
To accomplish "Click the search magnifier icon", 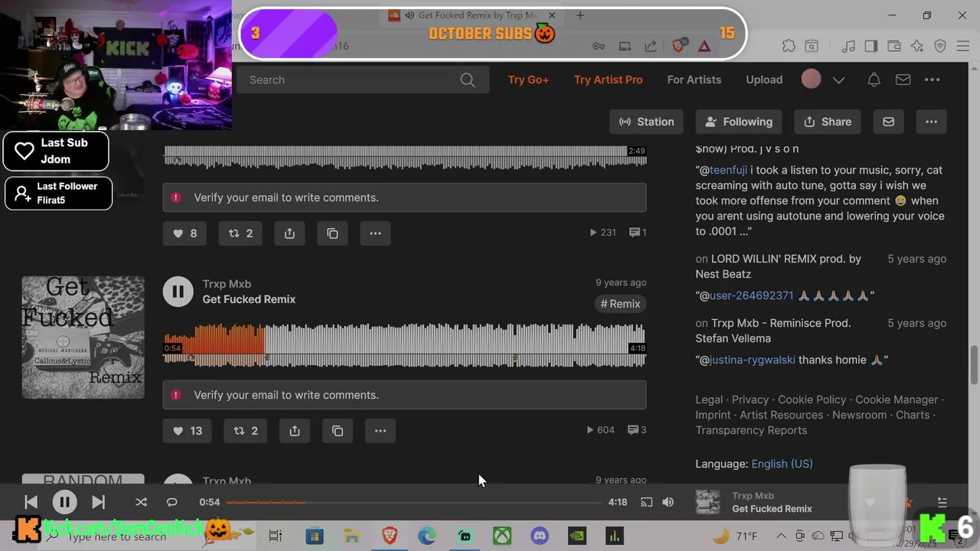I will [x=467, y=80].
